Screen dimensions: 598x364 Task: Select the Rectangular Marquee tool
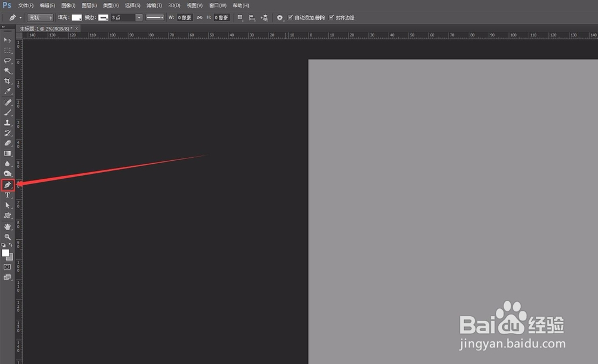[x=7, y=50]
